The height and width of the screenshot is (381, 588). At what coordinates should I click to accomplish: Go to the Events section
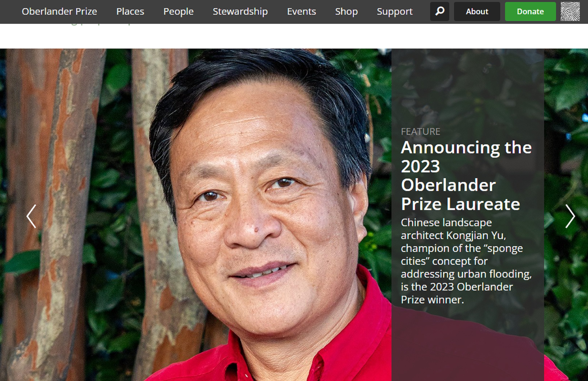coord(301,11)
